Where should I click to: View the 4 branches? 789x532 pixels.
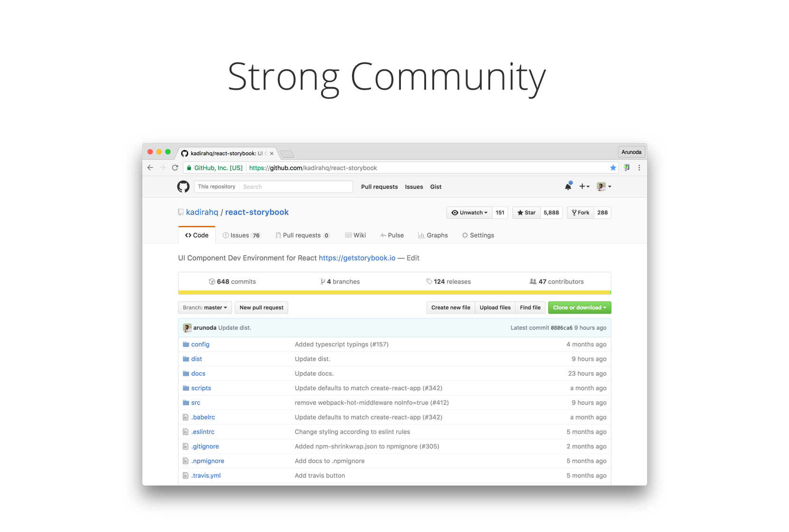340,282
